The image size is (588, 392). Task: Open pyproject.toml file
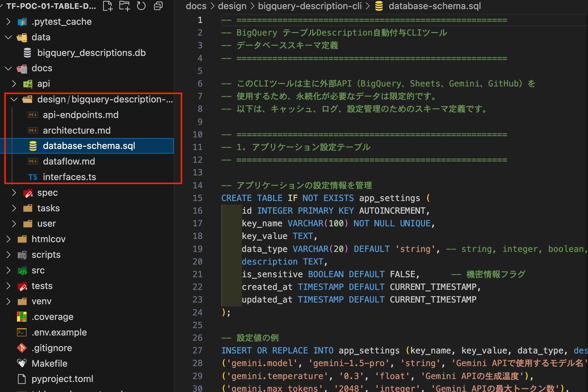click(x=62, y=379)
